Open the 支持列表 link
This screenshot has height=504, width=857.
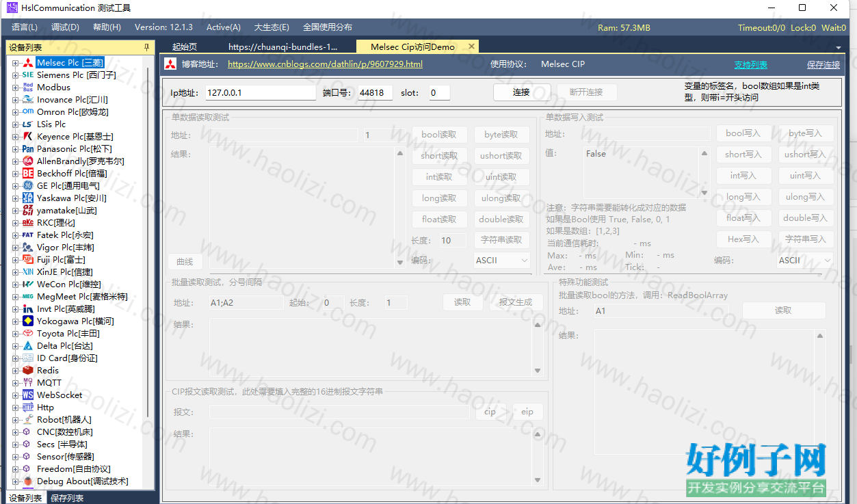point(751,65)
